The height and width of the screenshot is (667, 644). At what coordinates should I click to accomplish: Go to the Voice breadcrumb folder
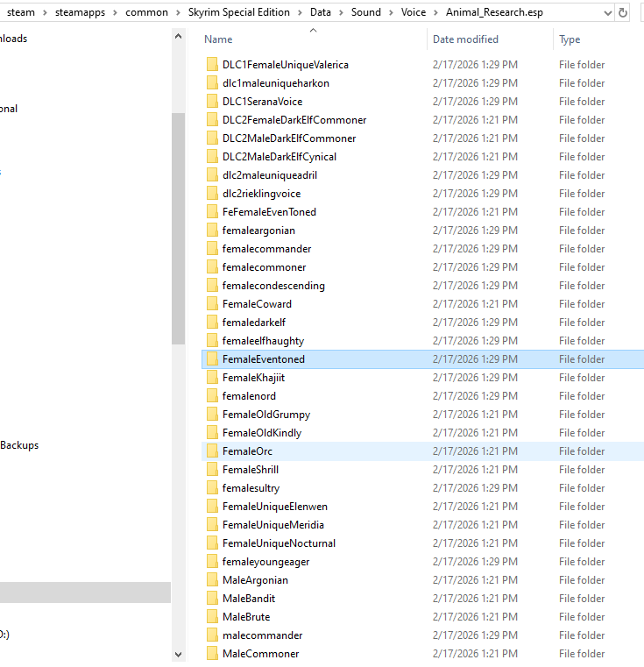414,12
